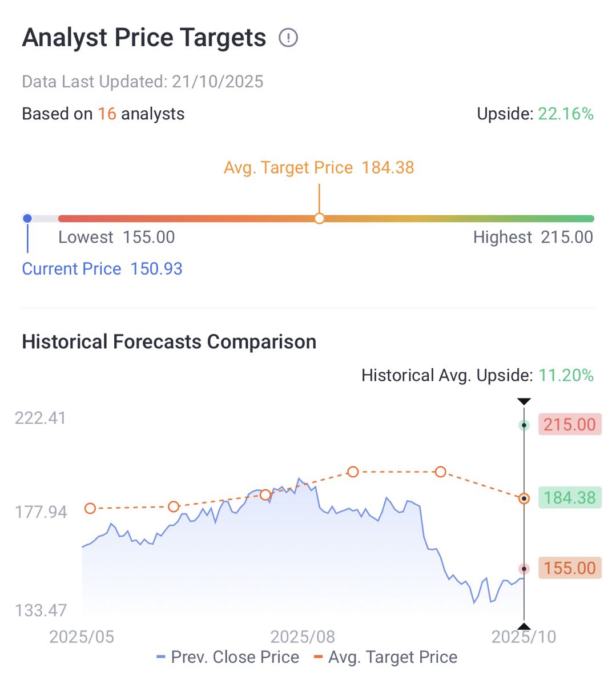Click the latest orange target point on cursor line
The image size is (616, 696).
point(524,498)
